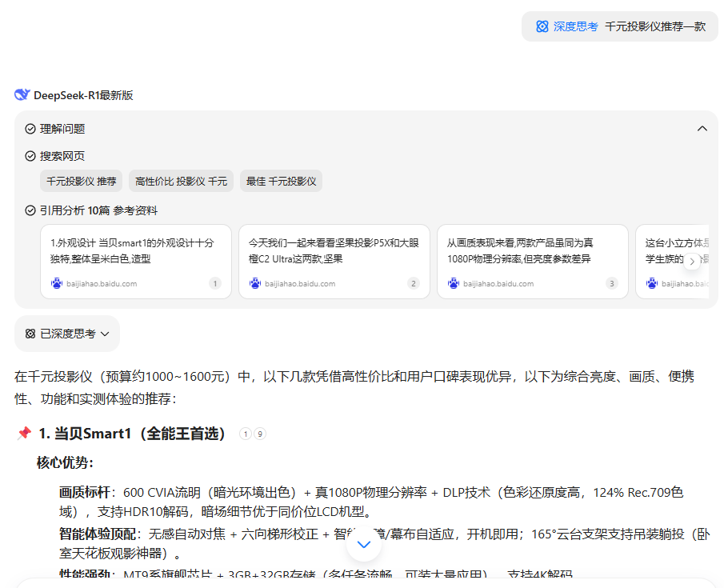Click the DeepSeek whale logo icon
The image size is (724, 588).
pos(22,94)
